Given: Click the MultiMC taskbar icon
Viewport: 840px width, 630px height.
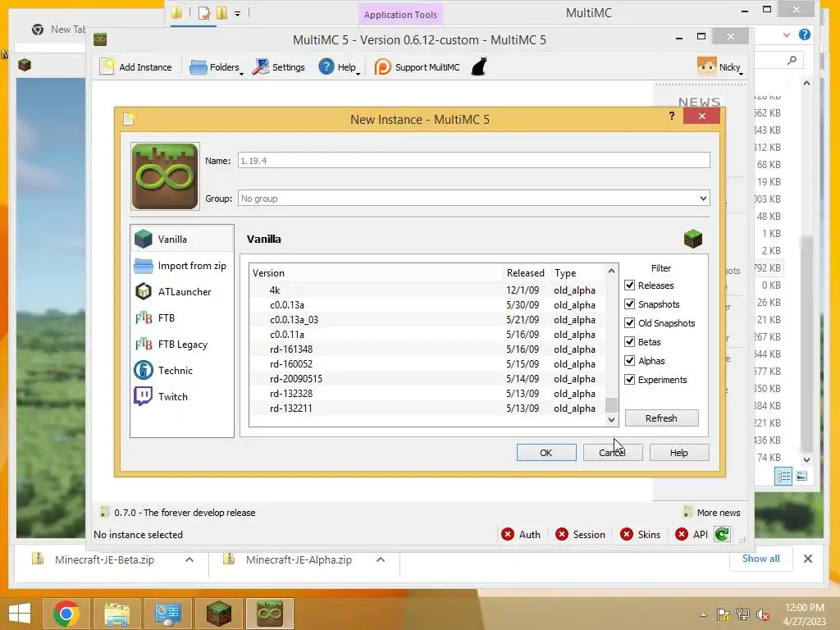Looking at the screenshot, I should click(x=269, y=614).
